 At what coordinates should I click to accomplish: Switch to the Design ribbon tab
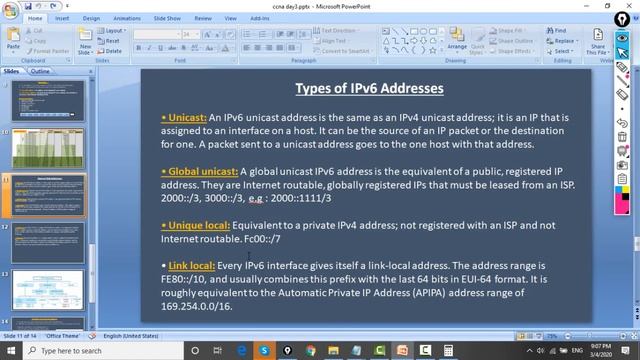91,18
